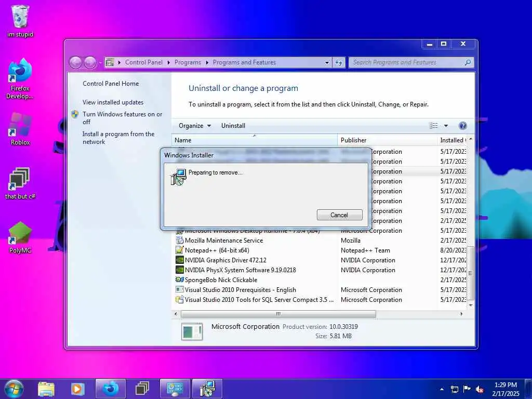Screen dimensions: 532x399
Task: Open the Windows Start menu
Action: [x=14, y=389]
